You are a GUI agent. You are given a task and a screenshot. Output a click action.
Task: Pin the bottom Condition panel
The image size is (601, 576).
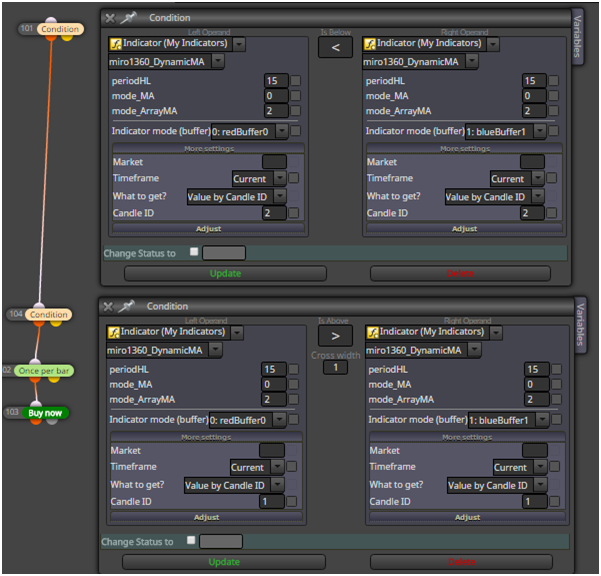(x=126, y=306)
